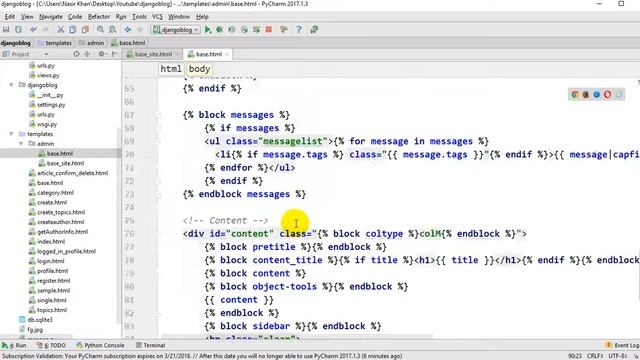Click the Debug bug icon
The height and width of the screenshot is (360, 640).
coord(220,29)
